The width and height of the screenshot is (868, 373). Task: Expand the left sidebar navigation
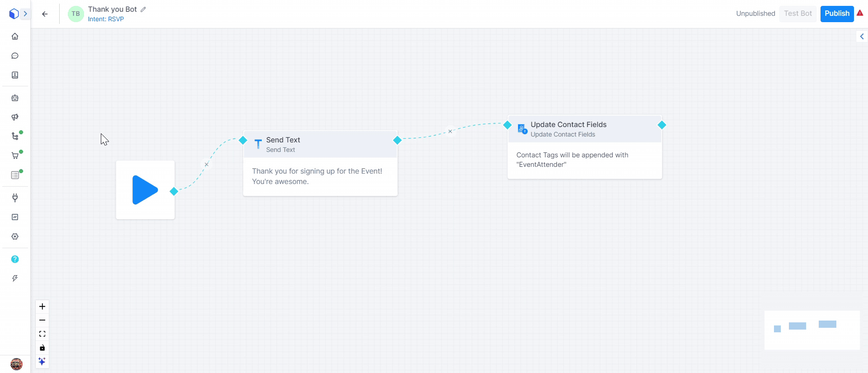(x=25, y=14)
